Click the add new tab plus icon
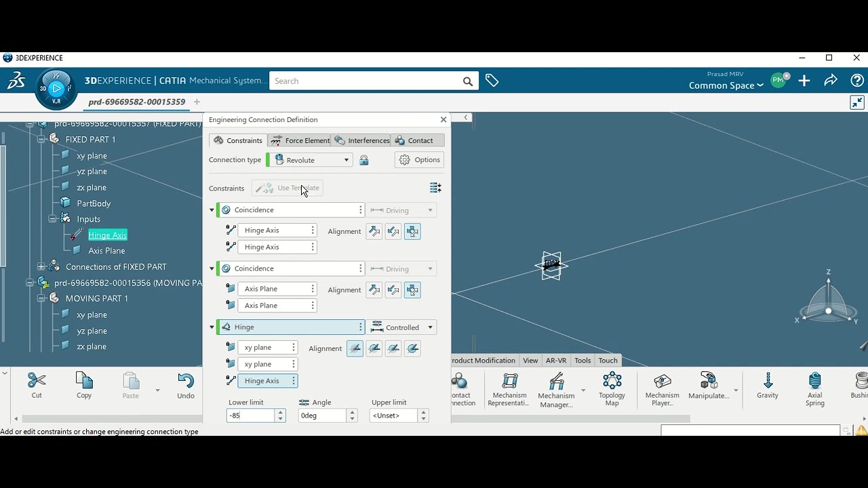 click(197, 102)
